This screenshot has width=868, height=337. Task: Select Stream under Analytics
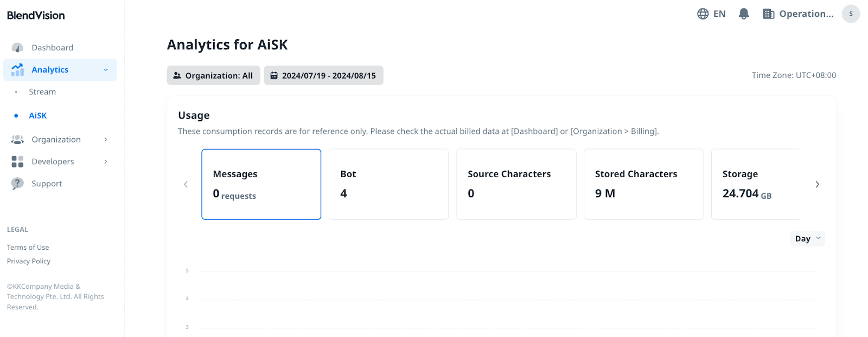tap(42, 92)
